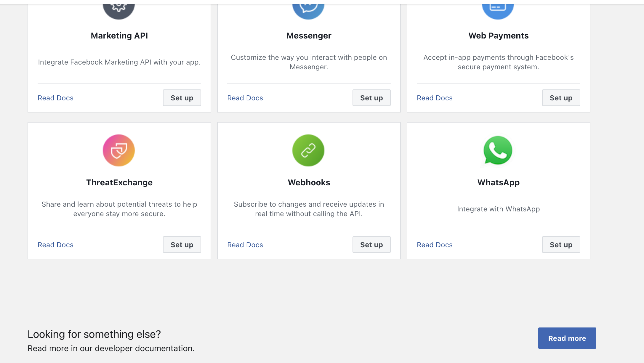This screenshot has height=363, width=644.
Task: Set up Web Payments
Action: tap(561, 98)
